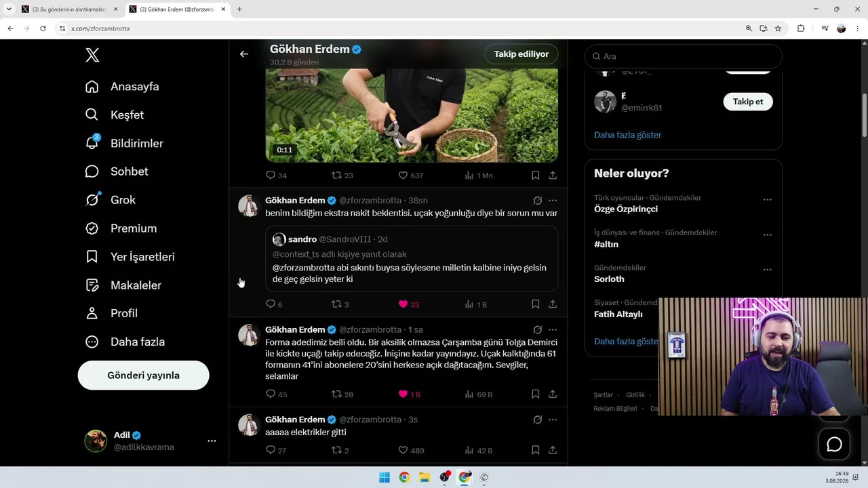This screenshot has width=868, height=488.
Task: Bookmark this page with the star icon
Action: (x=778, y=28)
